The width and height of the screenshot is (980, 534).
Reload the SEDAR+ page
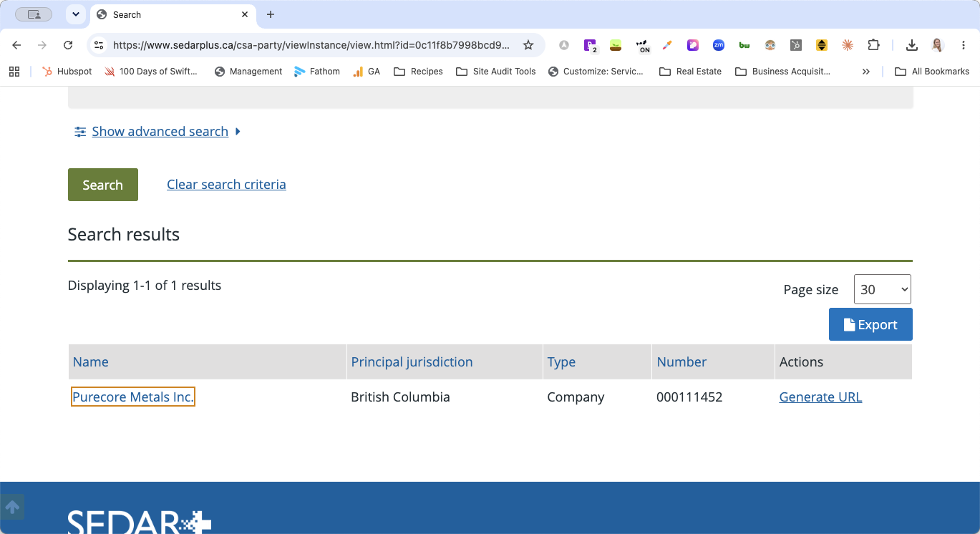pos(68,45)
